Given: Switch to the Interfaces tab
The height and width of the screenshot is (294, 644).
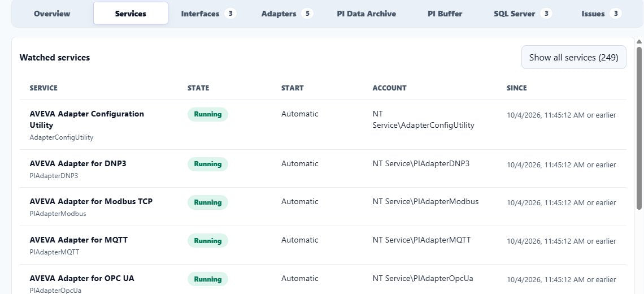Looking at the screenshot, I should (x=208, y=14).
